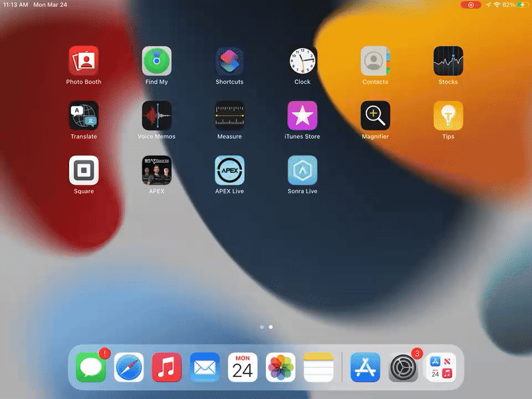Open iTunes Store
532x399 pixels.
303,115
